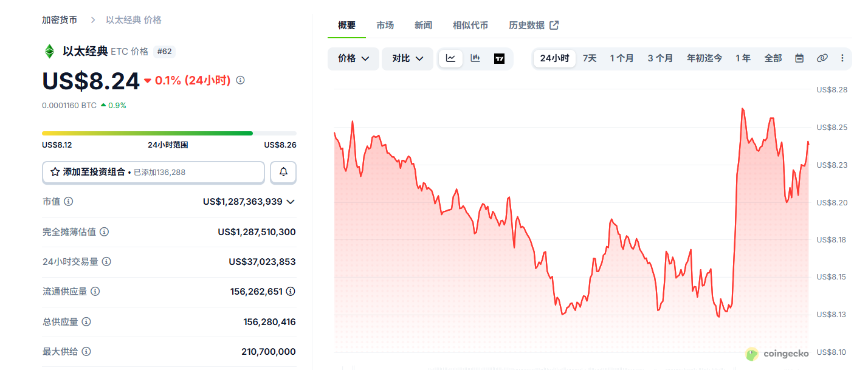This screenshot has width=868, height=370.
Task: Click total supply 156,280,416
Action: (x=269, y=321)
